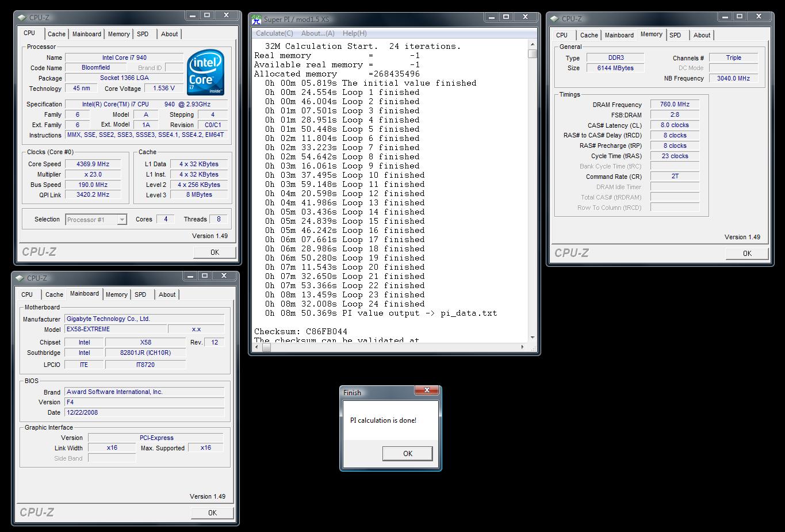The width and height of the screenshot is (785, 532).
Task: Click the Super PI title bar app icon
Action: [x=256, y=19]
